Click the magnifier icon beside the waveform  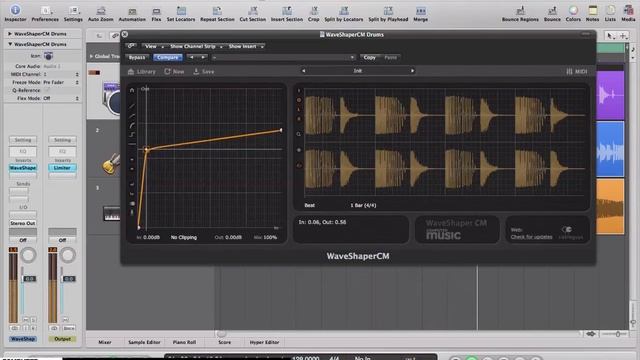[299, 134]
